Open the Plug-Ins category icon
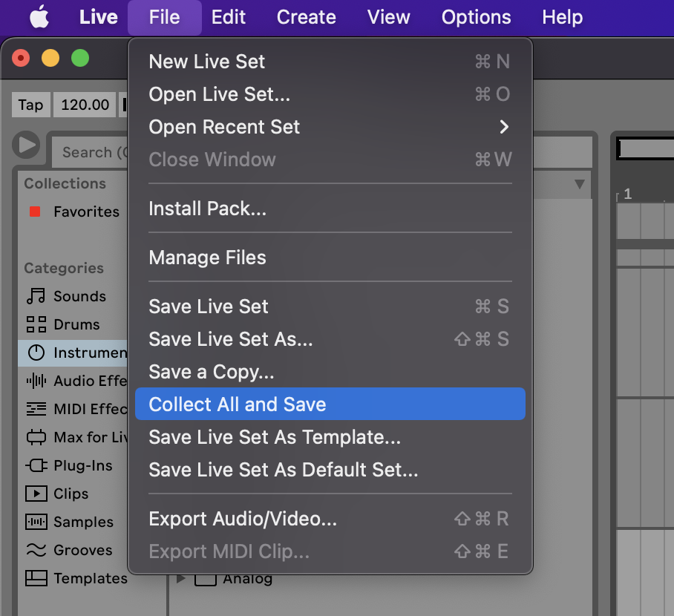 pyautogui.click(x=36, y=465)
